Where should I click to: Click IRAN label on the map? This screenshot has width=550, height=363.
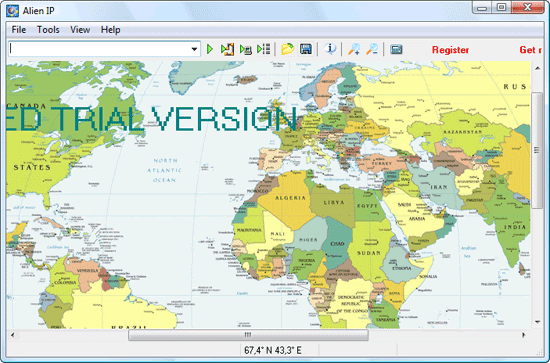point(439,187)
